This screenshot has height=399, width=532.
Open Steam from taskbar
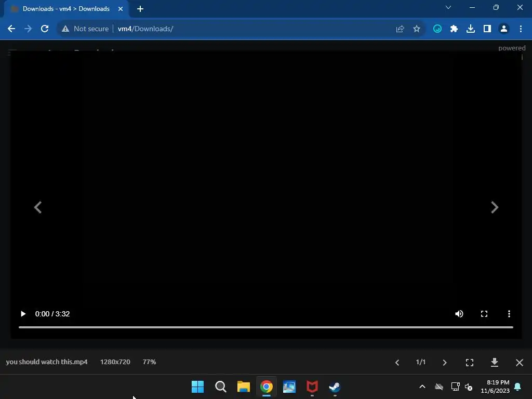pos(335,387)
